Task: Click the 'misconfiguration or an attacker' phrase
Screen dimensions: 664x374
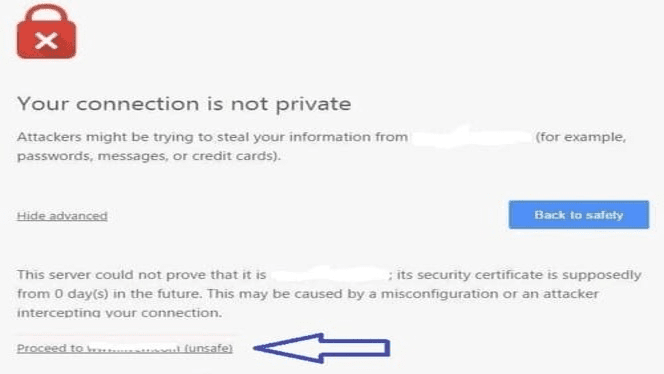Action: point(490,294)
